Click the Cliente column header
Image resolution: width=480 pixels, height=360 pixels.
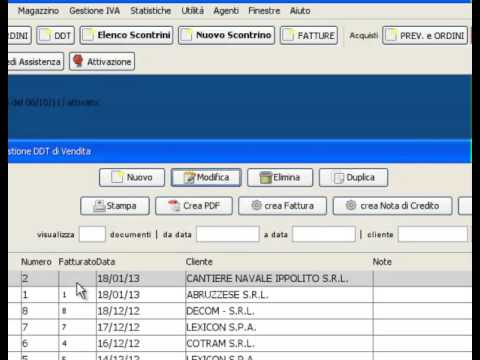[x=199, y=262]
